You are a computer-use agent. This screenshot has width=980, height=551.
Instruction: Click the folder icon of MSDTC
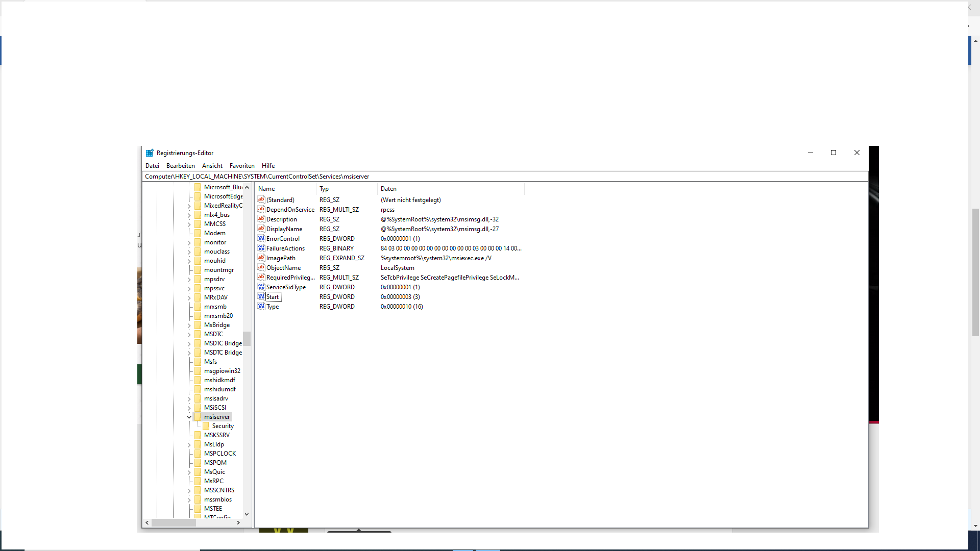(199, 334)
